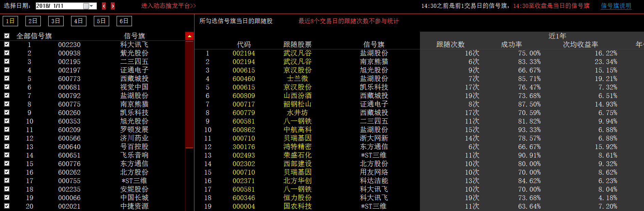Select the 1日 tab
This screenshot has width=644, height=211.
[10, 21]
